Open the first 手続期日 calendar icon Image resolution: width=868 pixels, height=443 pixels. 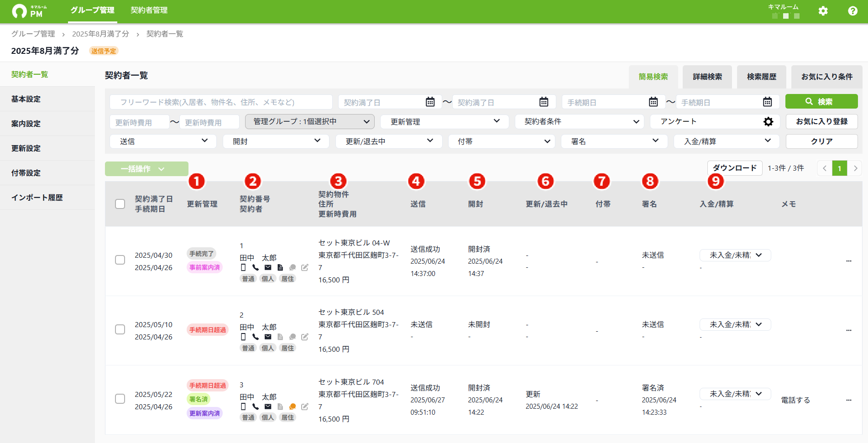coord(653,102)
